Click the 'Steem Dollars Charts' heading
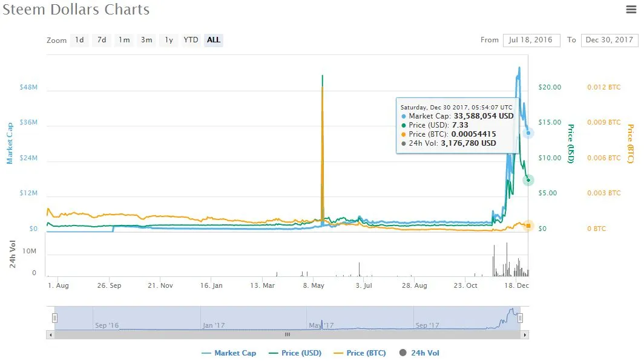The width and height of the screenshot is (644, 361). click(x=76, y=10)
